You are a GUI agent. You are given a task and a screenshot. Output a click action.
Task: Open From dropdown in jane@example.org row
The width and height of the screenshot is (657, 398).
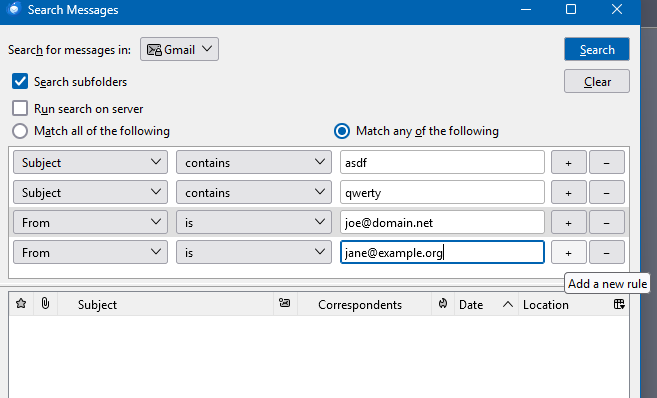coord(91,252)
